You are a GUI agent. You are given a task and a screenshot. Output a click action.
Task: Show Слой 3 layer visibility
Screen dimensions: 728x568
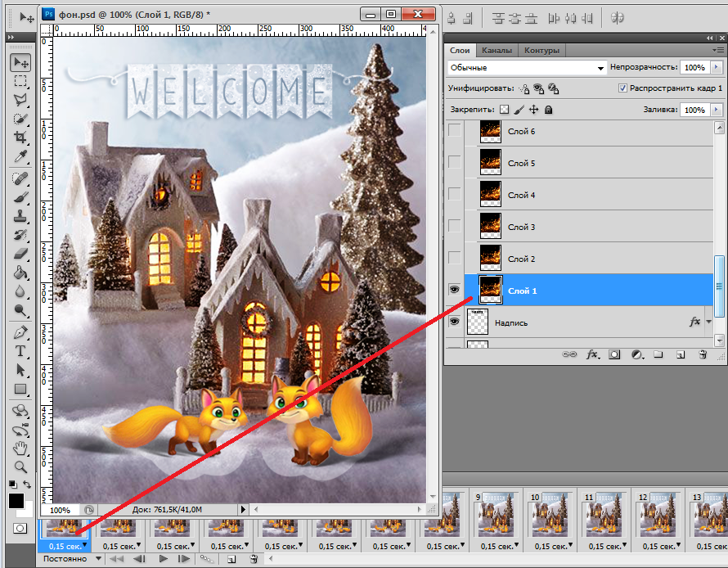click(455, 227)
